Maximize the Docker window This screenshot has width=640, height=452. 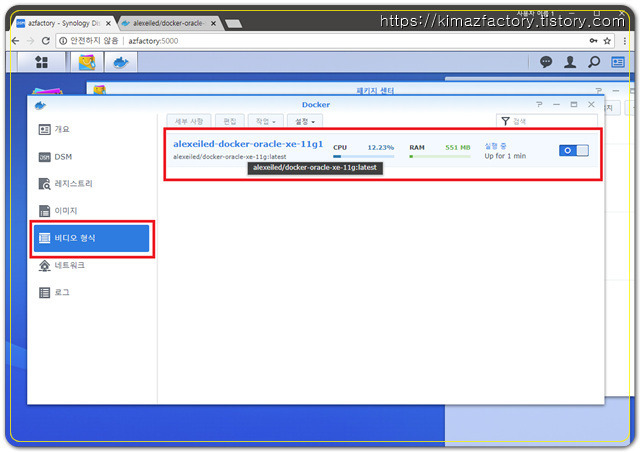click(573, 105)
